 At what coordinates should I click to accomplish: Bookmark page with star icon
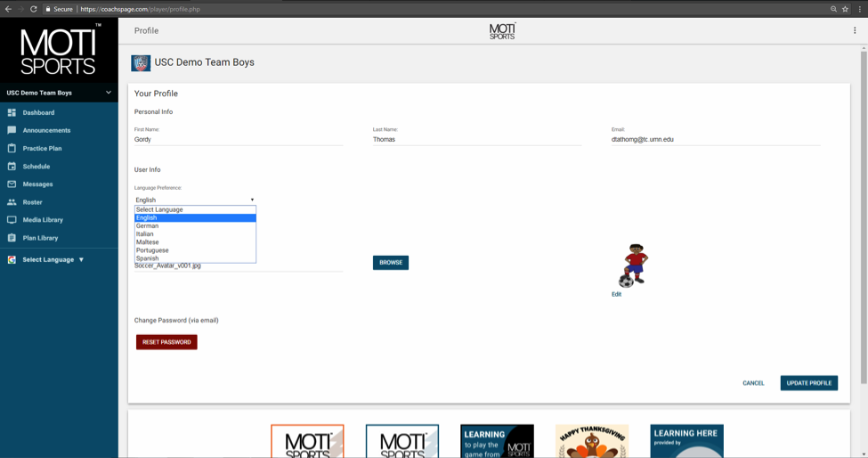click(846, 9)
